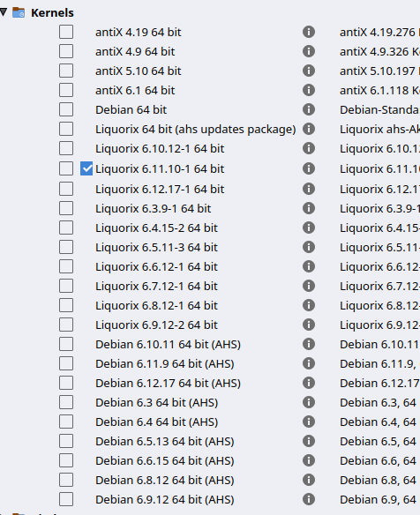
Task: Check the Debian 6.10.11 AHS checkbox
Action: (66, 344)
